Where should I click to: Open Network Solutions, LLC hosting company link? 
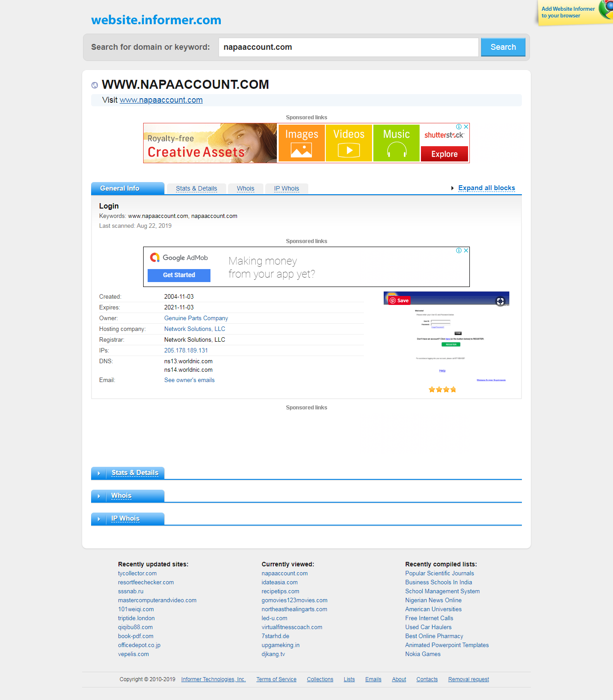(x=195, y=329)
